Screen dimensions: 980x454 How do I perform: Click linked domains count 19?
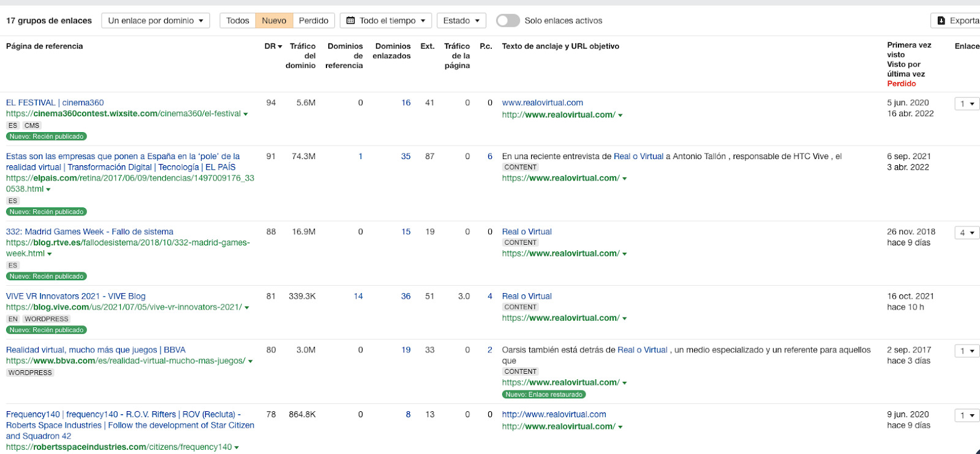point(406,350)
